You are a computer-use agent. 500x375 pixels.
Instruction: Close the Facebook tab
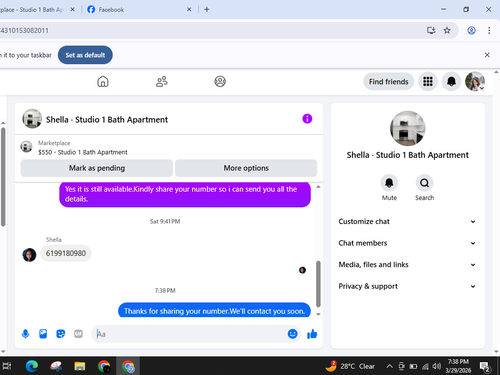189,10
